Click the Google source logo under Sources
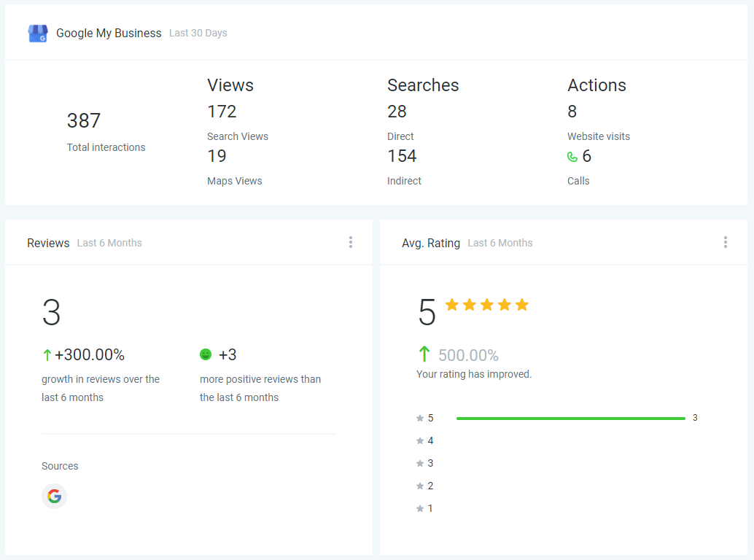The image size is (754, 560). 54,497
